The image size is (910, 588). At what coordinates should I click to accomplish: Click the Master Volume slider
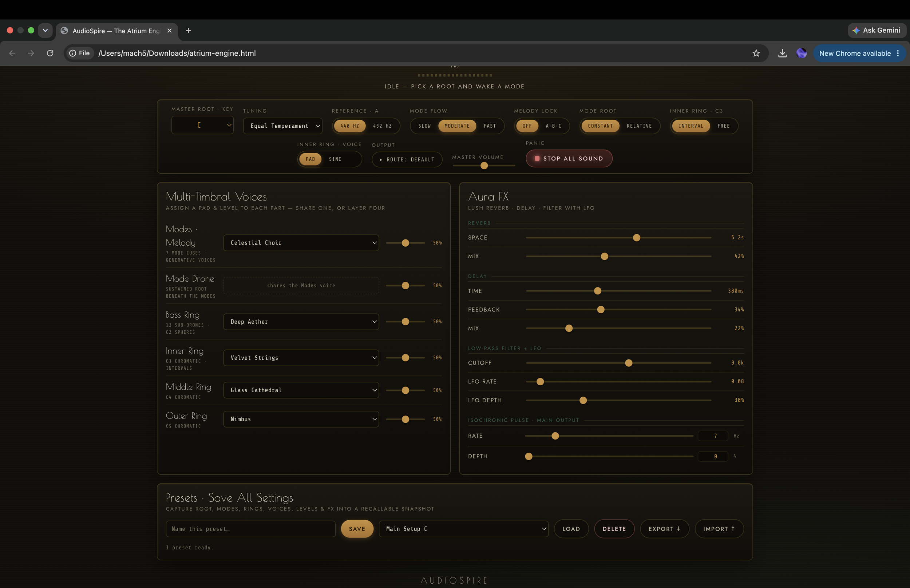(x=484, y=166)
